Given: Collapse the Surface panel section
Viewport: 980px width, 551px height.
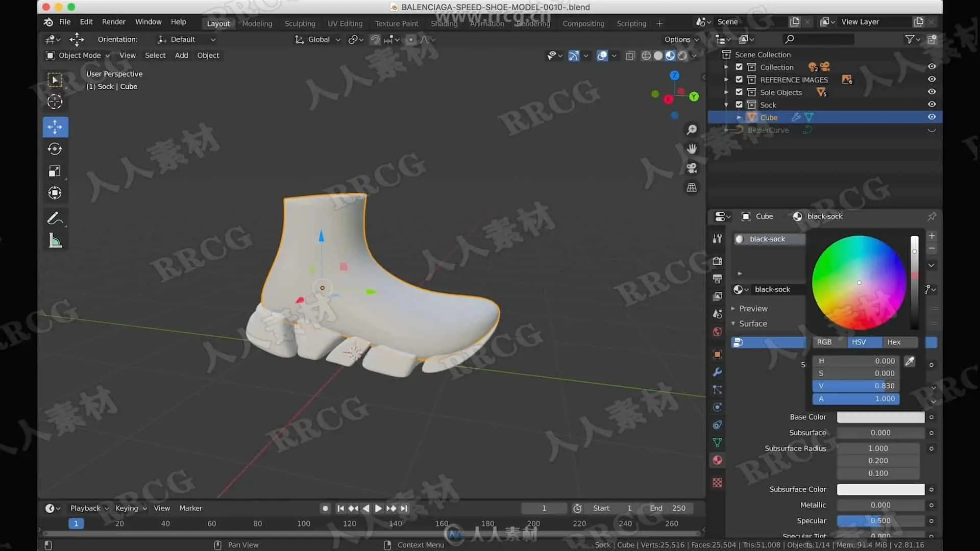Looking at the screenshot, I should point(752,323).
